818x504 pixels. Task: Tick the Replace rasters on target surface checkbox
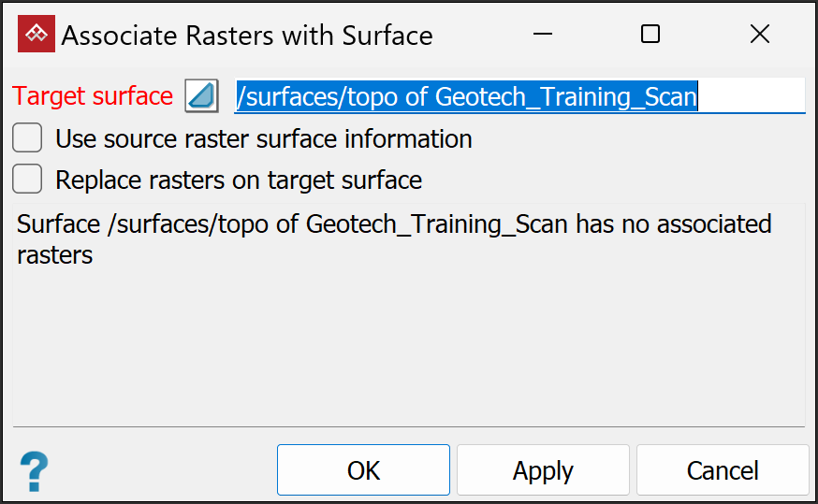[x=27, y=179]
